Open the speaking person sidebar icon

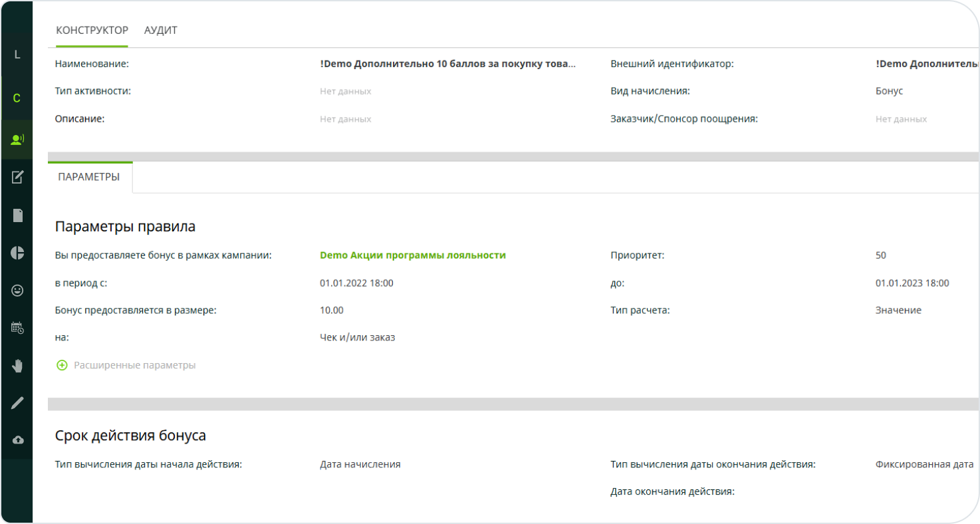click(17, 140)
